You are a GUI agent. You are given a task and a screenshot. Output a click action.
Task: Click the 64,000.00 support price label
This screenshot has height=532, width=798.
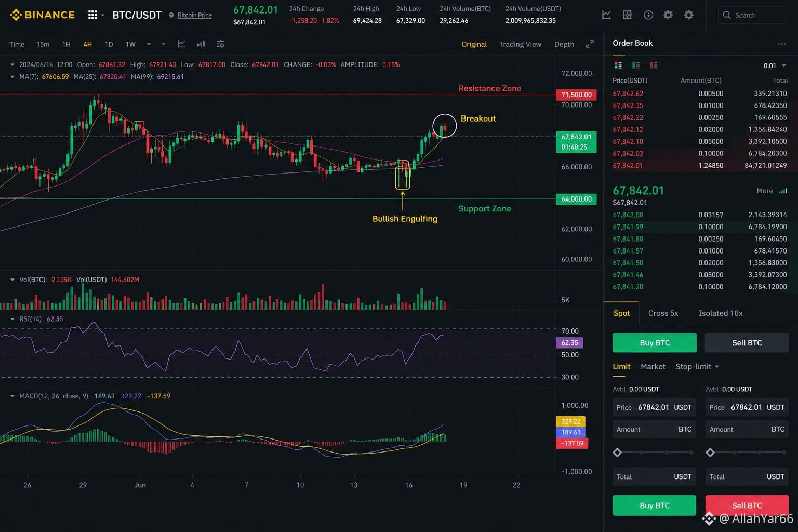[x=576, y=199]
